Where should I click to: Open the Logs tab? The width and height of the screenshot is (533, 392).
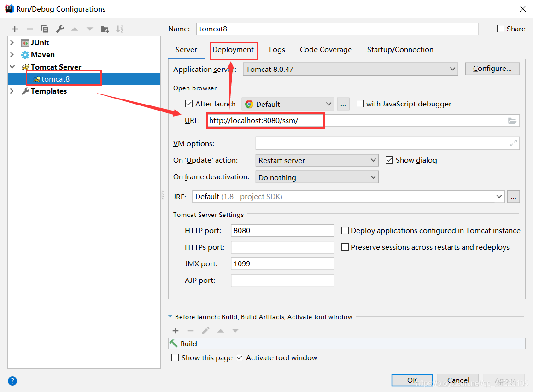click(x=277, y=50)
